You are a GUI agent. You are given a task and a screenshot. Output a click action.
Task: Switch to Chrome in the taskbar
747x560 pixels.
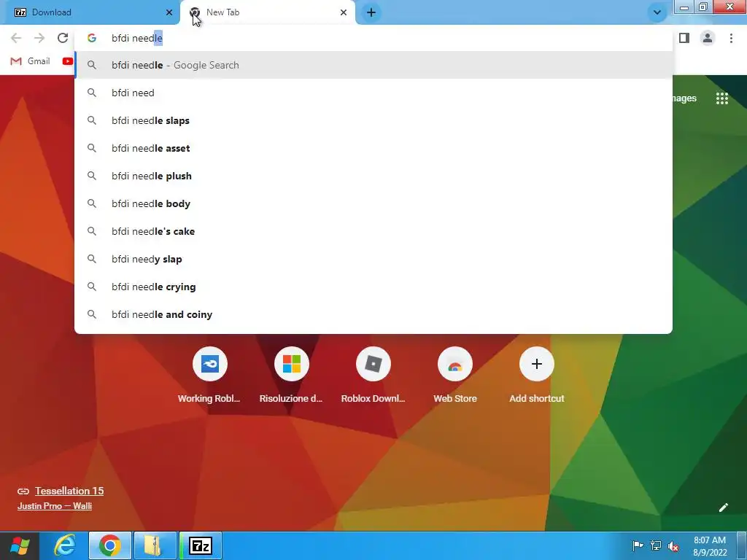(110, 545)
